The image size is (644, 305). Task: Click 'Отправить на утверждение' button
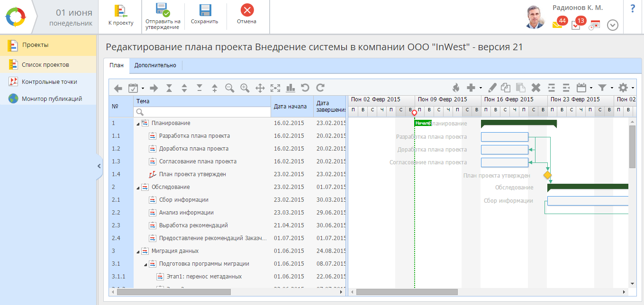163,17
